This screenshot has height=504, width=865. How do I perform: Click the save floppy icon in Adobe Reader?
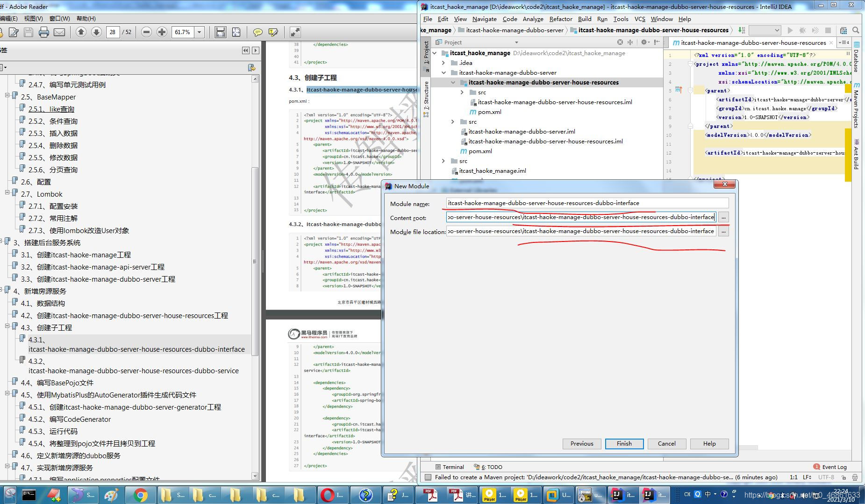[29, 32]
